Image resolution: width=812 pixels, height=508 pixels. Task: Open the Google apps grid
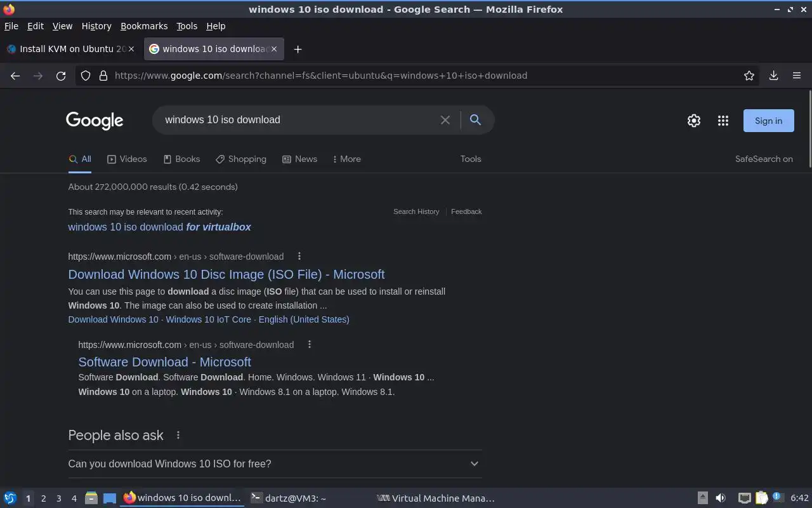(723, 121)
